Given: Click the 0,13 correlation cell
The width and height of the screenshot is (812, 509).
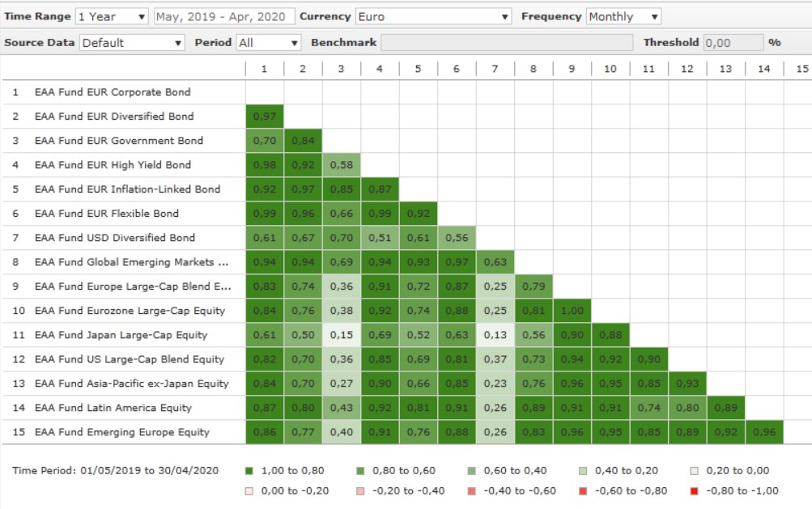Looking at the screenshot, I should (x=495, y=335).
